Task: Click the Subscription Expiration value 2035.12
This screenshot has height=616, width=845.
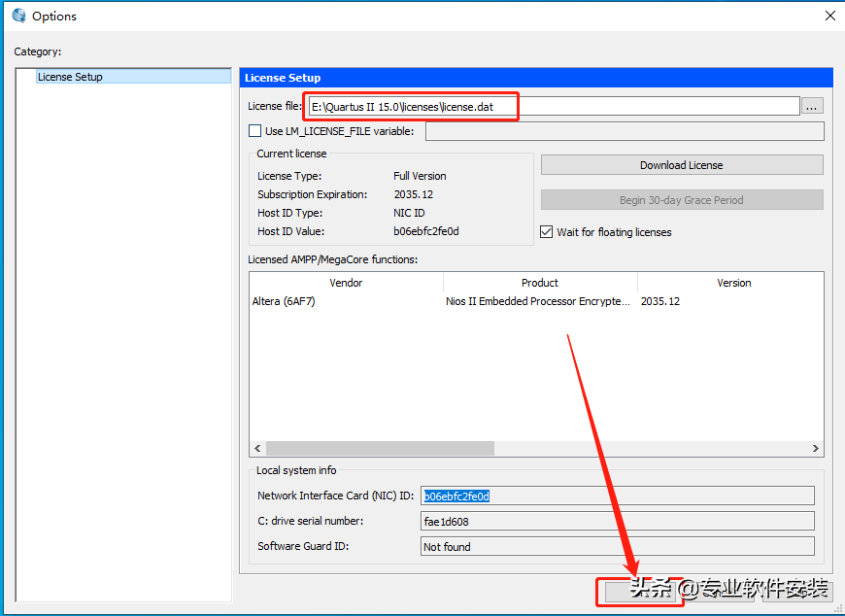Action: tap(414, 194)
